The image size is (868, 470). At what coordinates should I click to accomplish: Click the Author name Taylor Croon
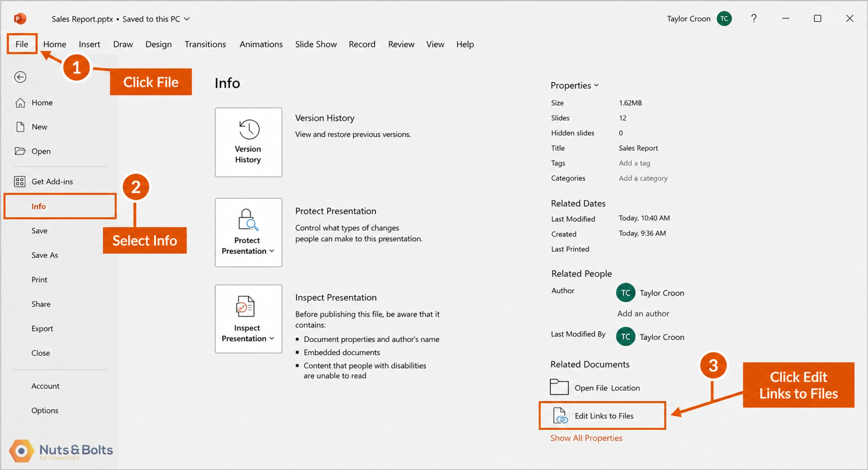pos(662,293)
